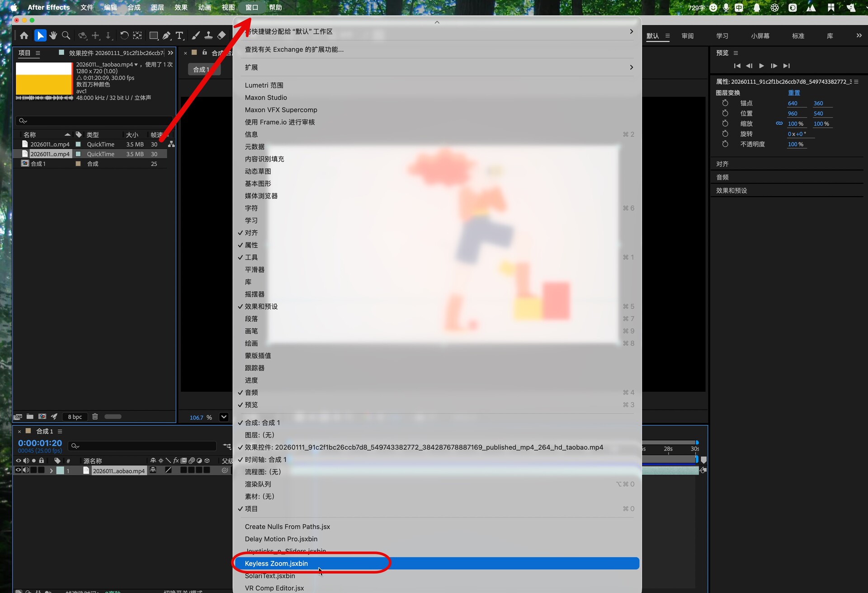Click the new folder icon in project panel
Screen dimensions: 868x593
30,417
